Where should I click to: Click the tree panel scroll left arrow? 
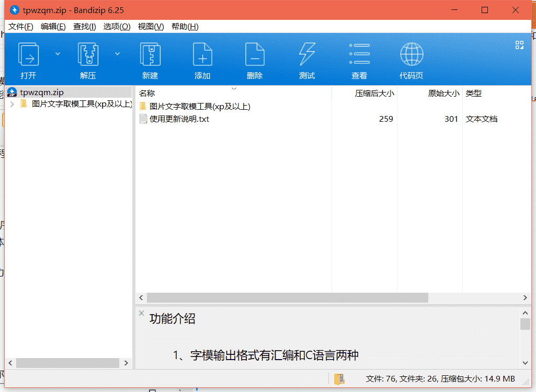[x=10, y=363]
